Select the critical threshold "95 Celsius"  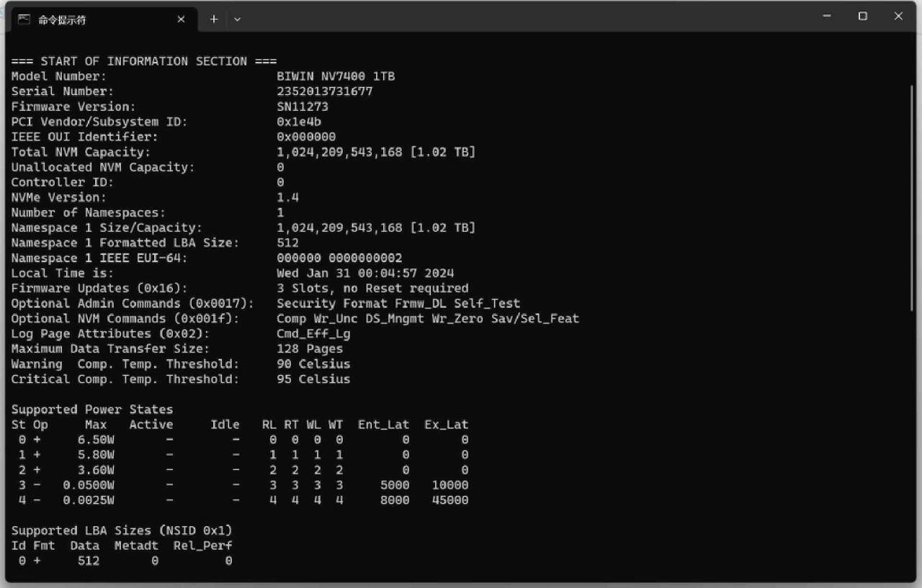(x=313, y=379)
